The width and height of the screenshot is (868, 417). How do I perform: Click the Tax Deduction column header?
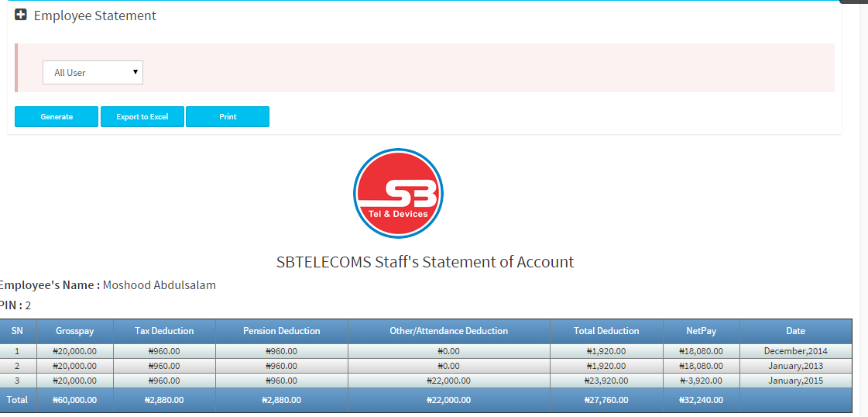[x=164, y=331]
